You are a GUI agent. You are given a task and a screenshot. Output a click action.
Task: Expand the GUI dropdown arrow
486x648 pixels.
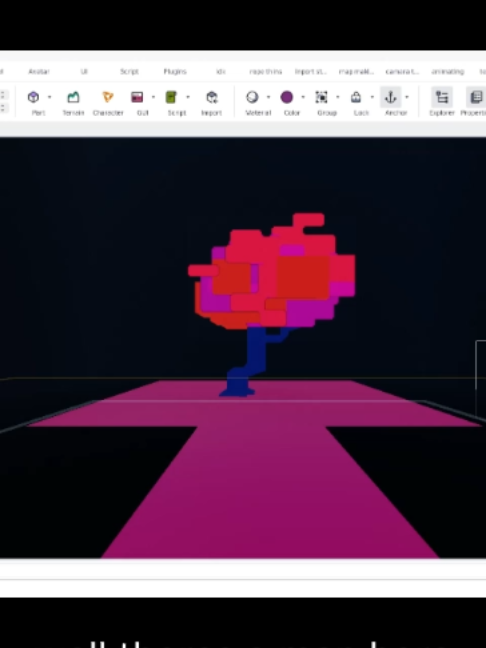click(x=153, y=97)
